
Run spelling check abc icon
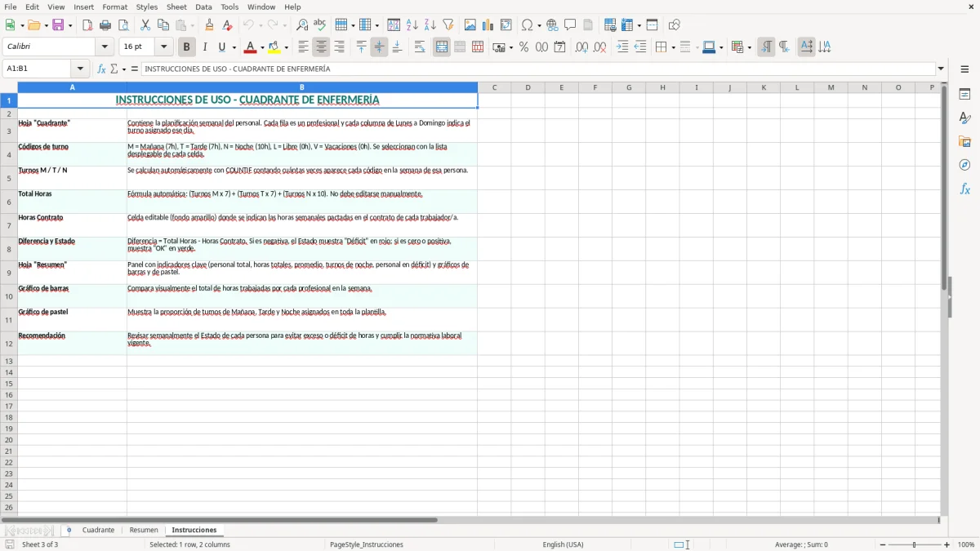[x=320, y=25]
